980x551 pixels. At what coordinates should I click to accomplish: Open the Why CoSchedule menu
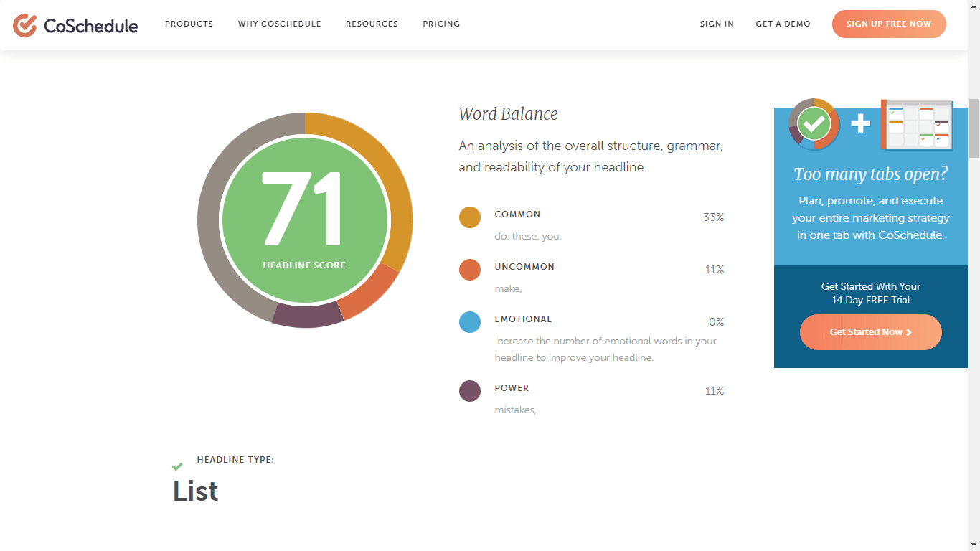click(x=279, y=24)
